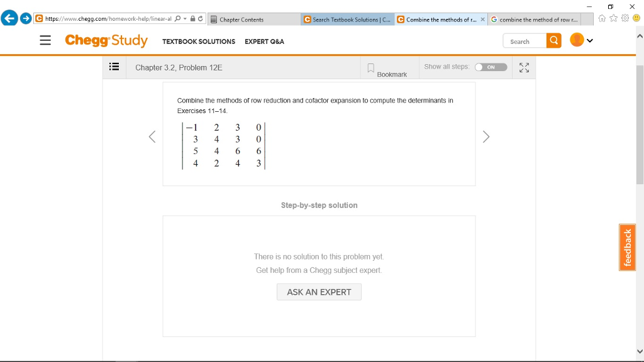Enter fullscreen with the expand arrows icon
The width and height of the screenshot is (644, 362).
tap(524, 67)
